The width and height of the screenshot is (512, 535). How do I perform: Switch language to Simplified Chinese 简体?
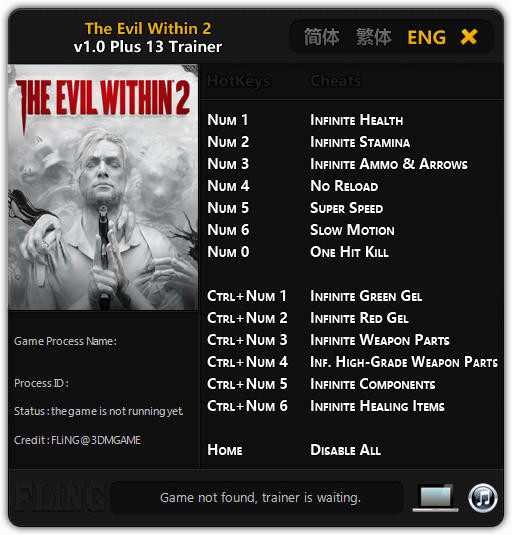pyautogui.click(x=321, y=37)
